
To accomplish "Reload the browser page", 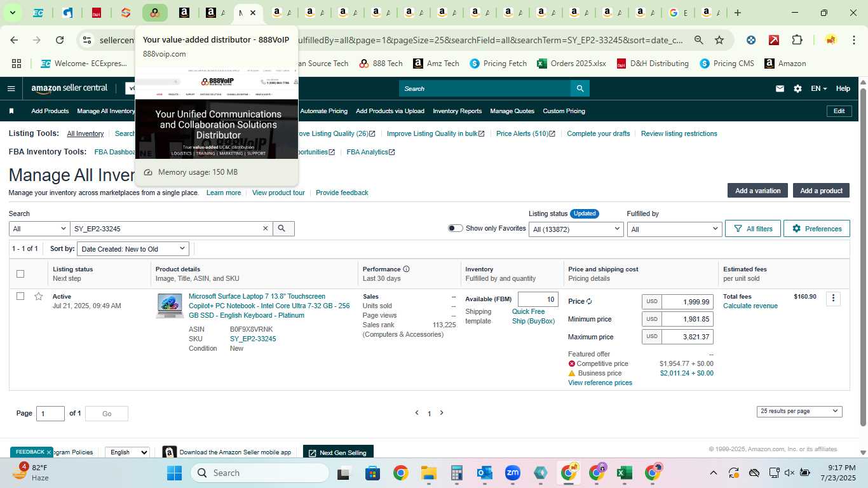I will pos(60,40).
